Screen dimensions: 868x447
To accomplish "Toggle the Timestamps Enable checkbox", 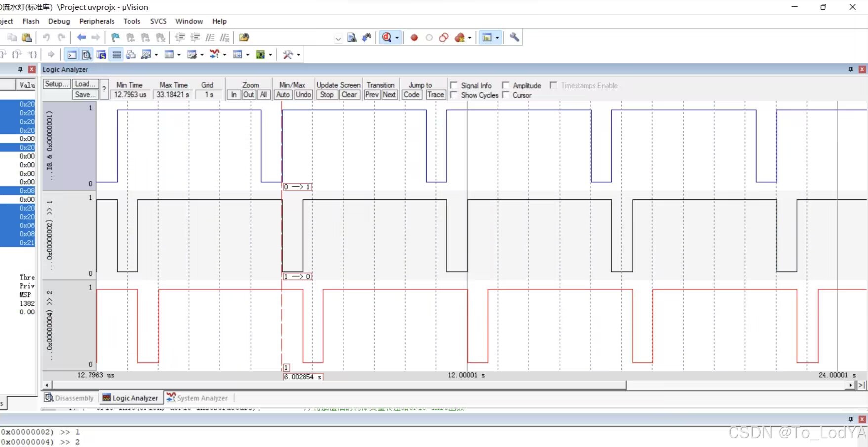I will click(x=553, y=85).
